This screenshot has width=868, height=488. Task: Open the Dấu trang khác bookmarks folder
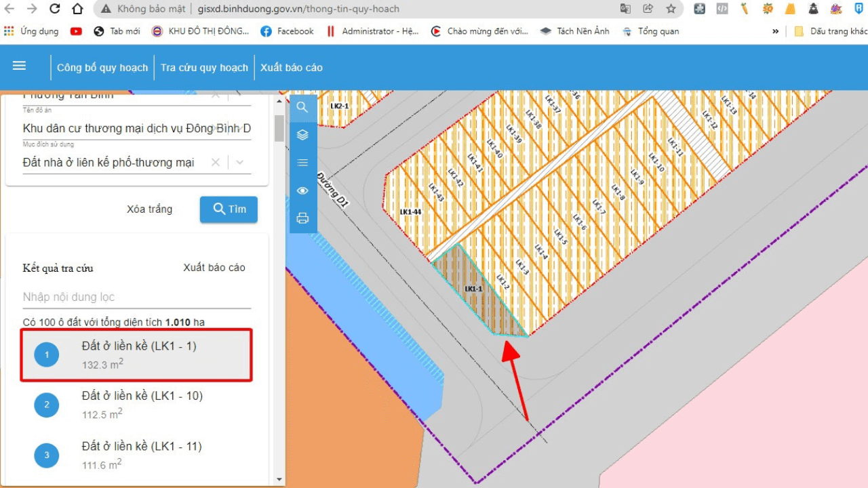[831, 31]
